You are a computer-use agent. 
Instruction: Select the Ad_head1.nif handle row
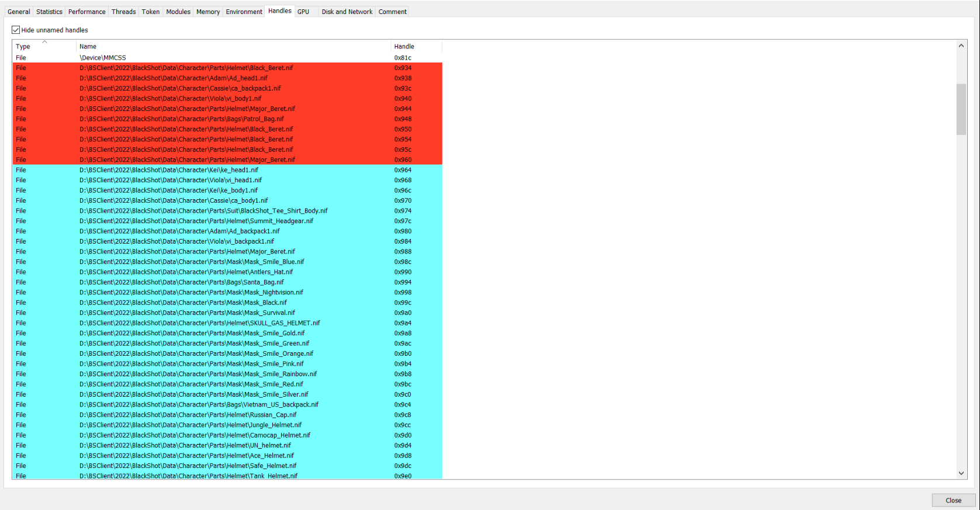point(227,78)
